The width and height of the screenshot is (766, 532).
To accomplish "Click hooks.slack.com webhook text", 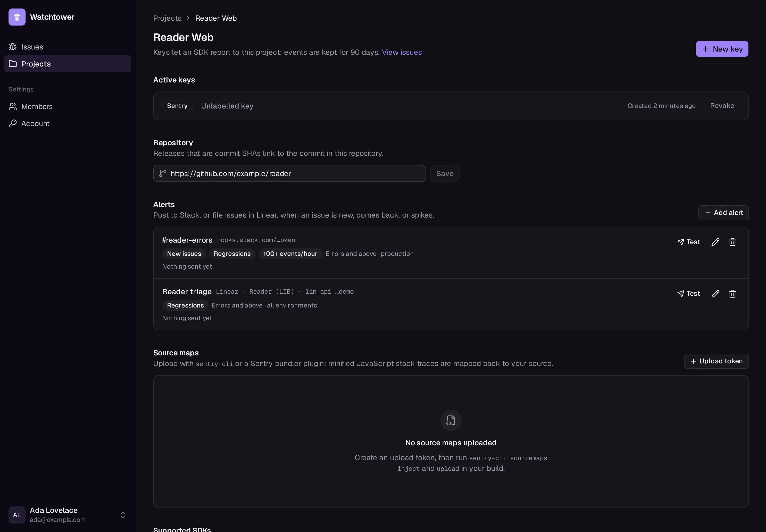I will coord(256,240).
